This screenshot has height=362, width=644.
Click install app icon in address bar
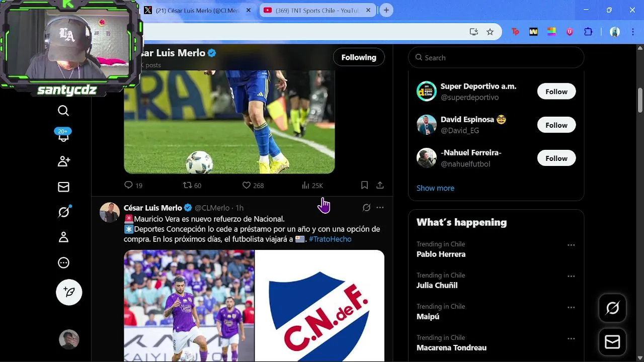pos(473,32)
